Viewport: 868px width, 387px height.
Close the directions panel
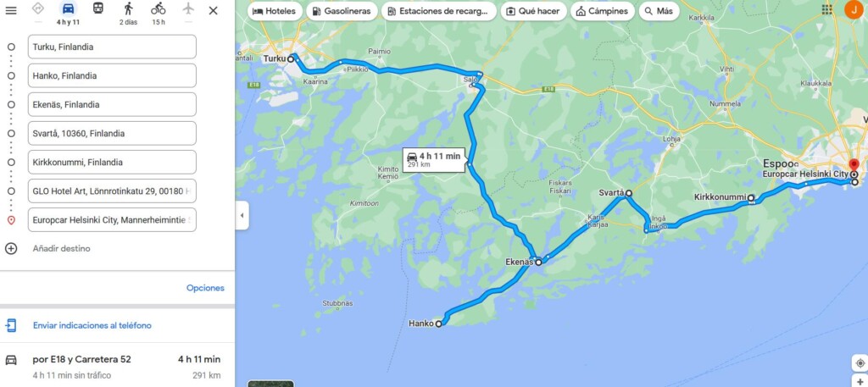tap(213, 10)
